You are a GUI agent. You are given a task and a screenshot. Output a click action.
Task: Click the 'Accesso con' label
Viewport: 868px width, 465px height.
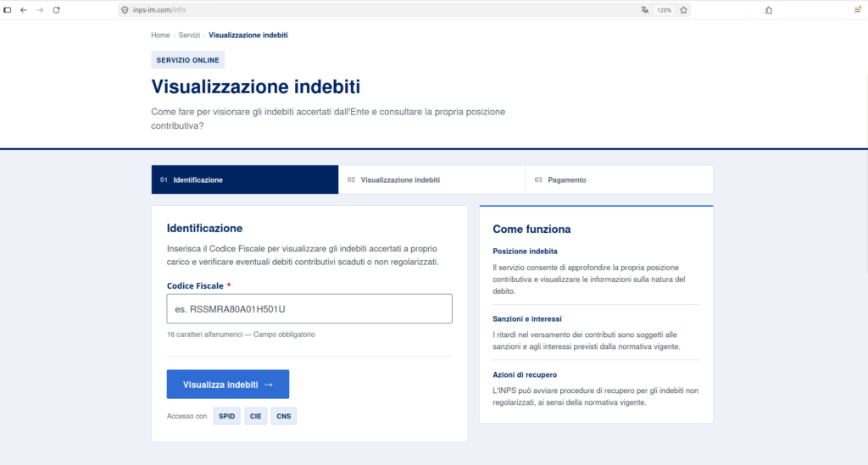point(186,417)
